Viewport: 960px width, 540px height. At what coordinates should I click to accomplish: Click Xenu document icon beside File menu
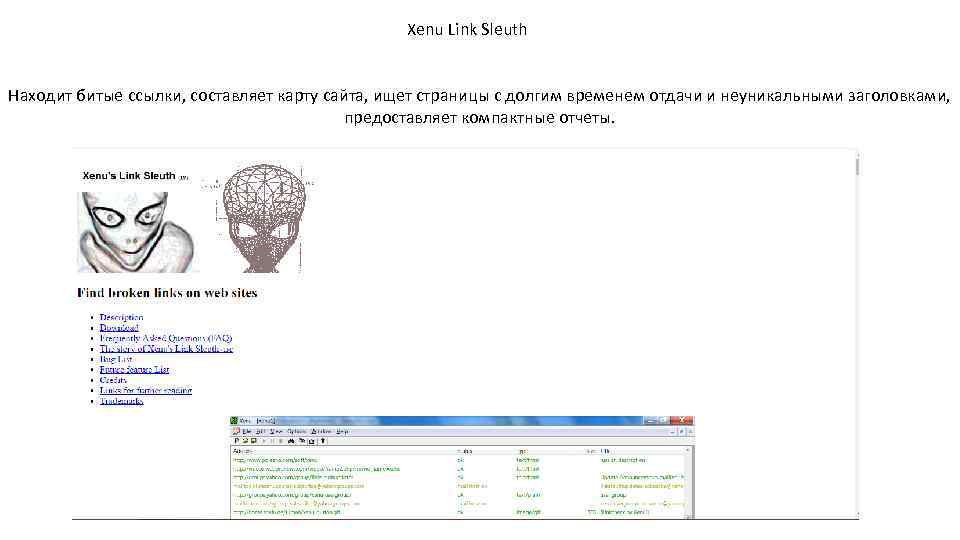236,432
